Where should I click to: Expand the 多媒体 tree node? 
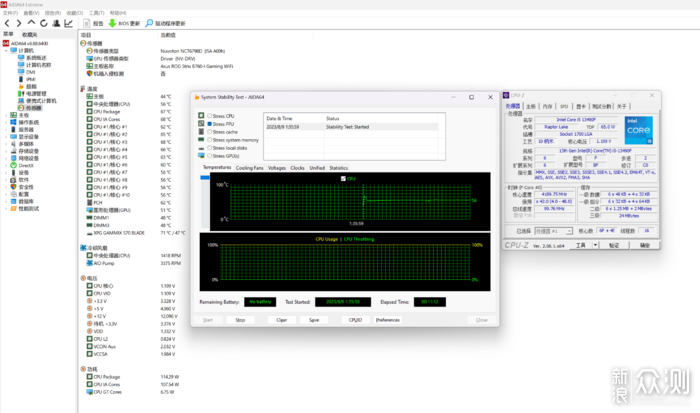[x=6, y=144]
